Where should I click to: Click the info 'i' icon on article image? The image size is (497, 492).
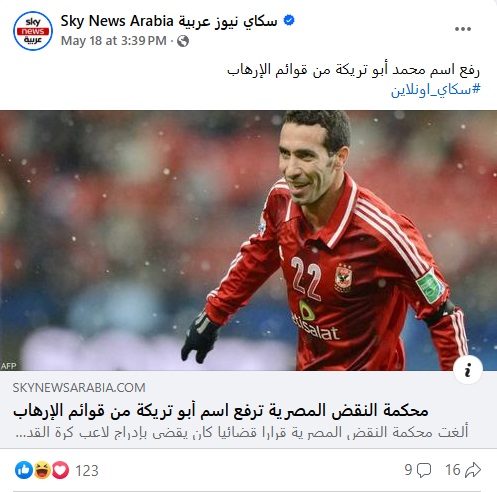[468, 370]
